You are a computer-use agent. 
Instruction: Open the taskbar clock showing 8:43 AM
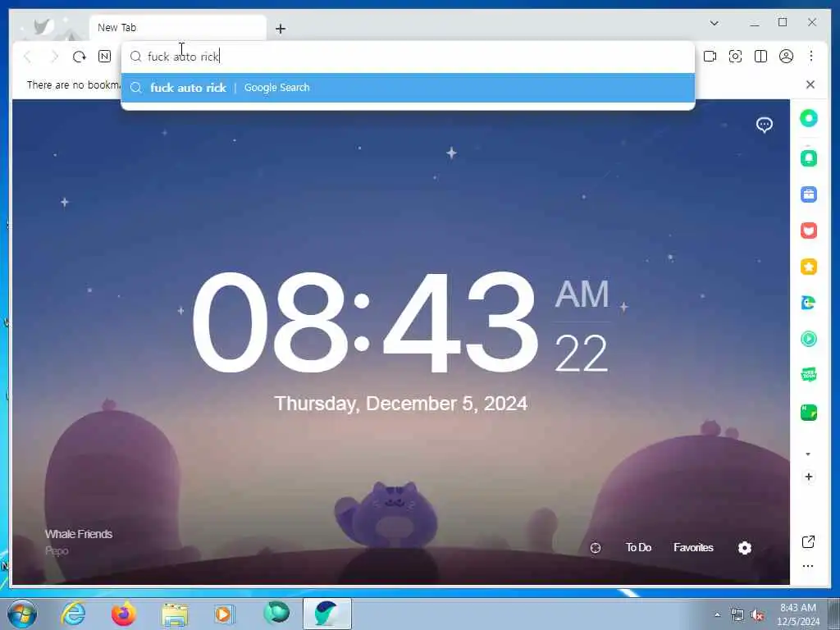tap(798, 614)
